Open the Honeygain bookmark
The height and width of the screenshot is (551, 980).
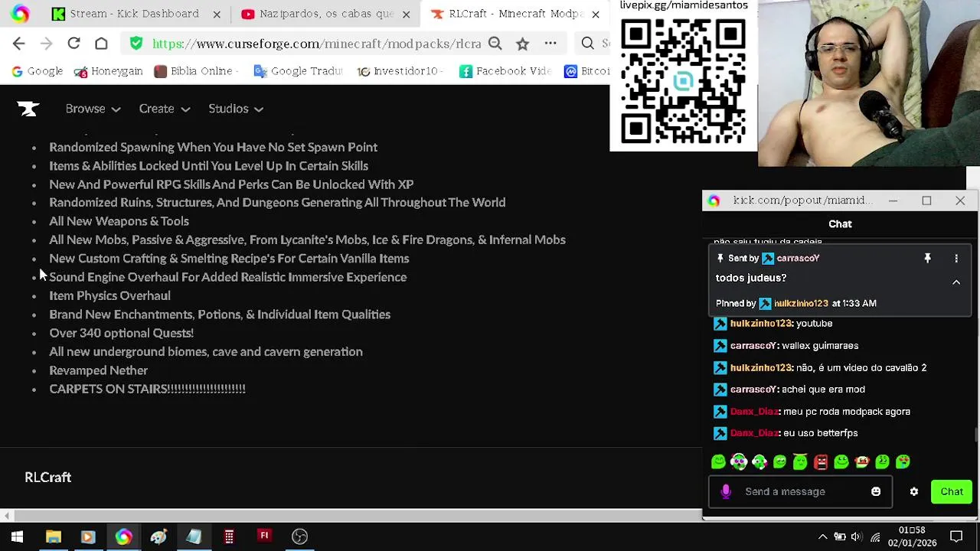(x=108, y=71)
